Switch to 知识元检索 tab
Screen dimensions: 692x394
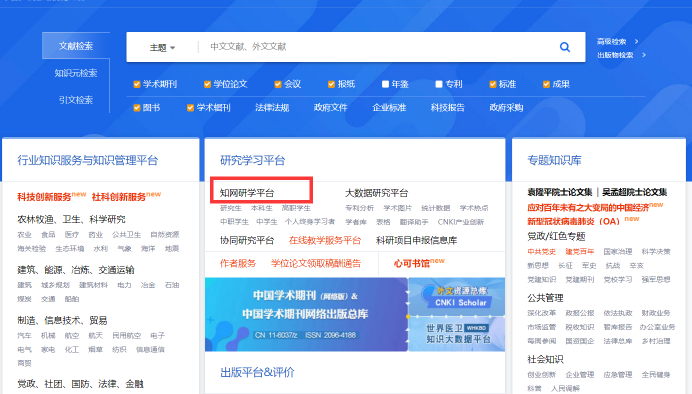point(76,73)
